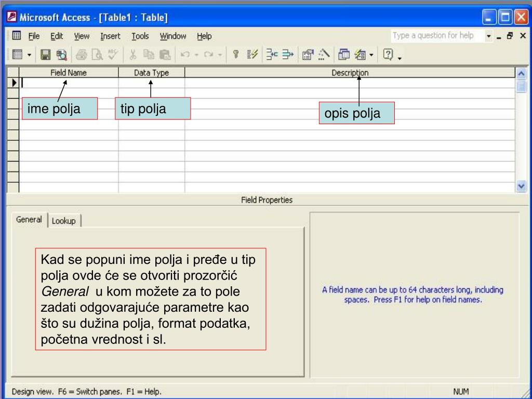Open the View button dropdown arrow

[29, 55]
